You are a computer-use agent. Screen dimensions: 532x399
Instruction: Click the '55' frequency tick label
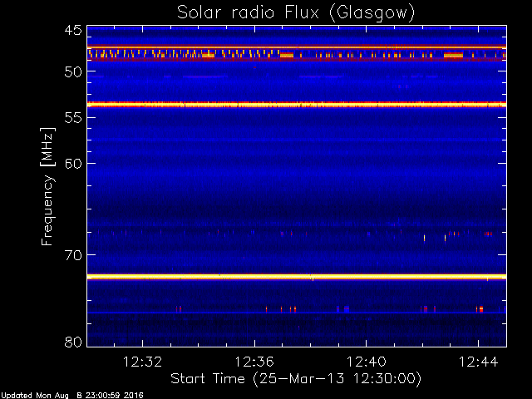click(73, 118)
